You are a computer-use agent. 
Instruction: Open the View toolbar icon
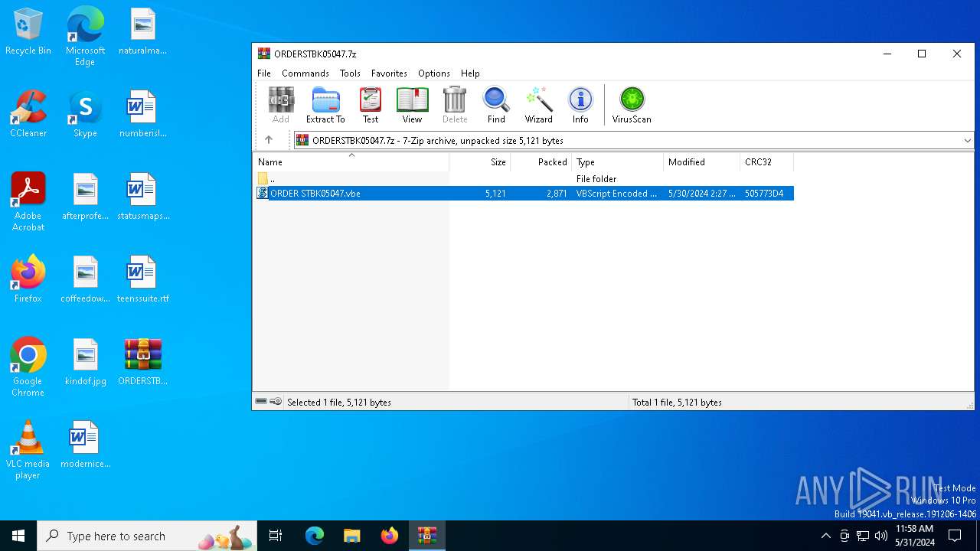click(412, 105)
